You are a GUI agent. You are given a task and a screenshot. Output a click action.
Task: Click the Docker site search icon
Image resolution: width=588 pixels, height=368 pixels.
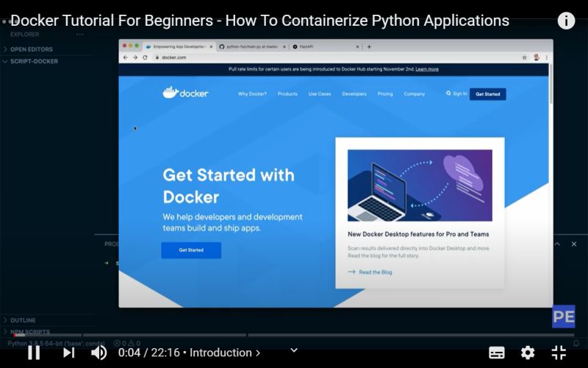pos(448,93)
